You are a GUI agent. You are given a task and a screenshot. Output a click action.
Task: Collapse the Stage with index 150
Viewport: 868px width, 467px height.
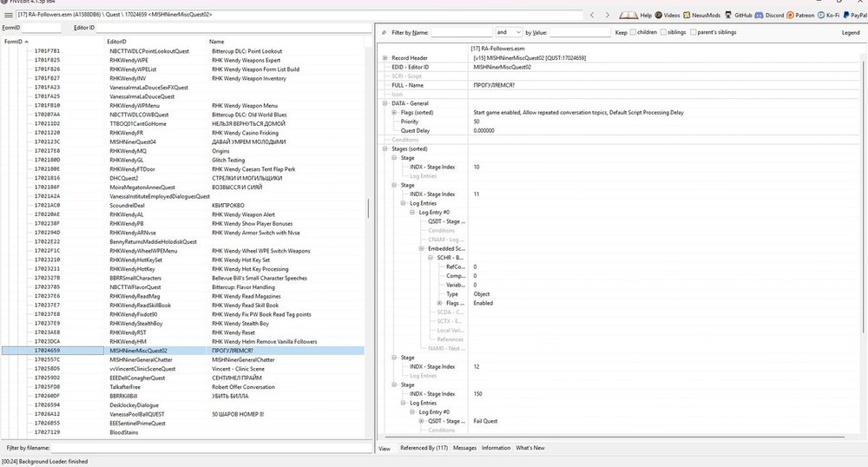coord(394,385)
